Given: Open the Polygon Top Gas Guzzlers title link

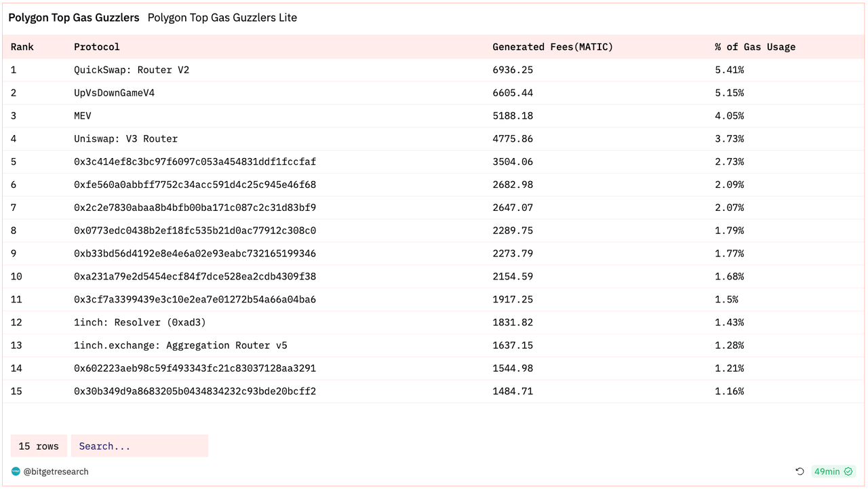Looking at the screenshot, I should click(x=74, y=18).
